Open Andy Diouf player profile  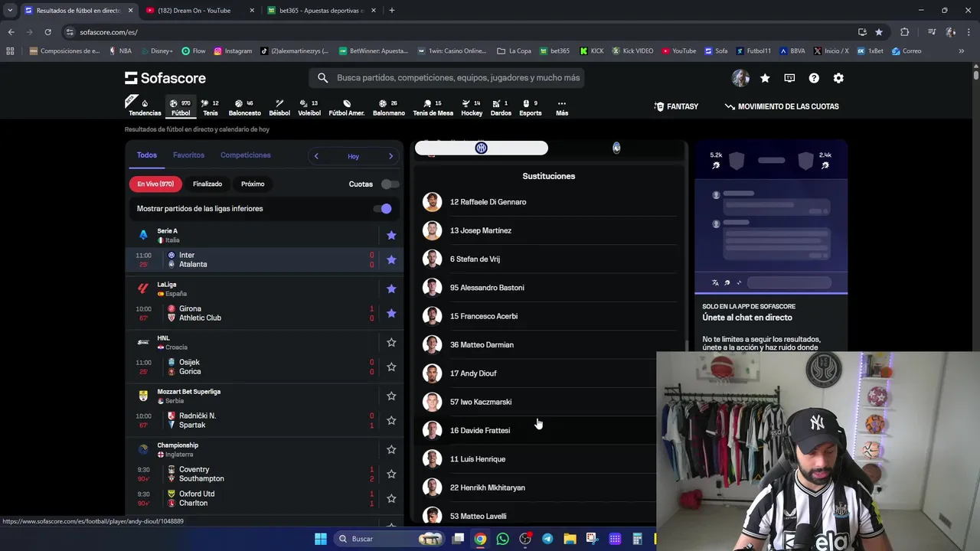tap(549, 373)
